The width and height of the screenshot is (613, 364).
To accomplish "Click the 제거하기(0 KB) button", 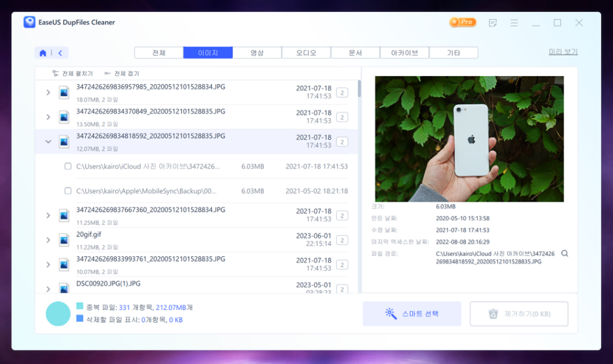I will 519,314.
